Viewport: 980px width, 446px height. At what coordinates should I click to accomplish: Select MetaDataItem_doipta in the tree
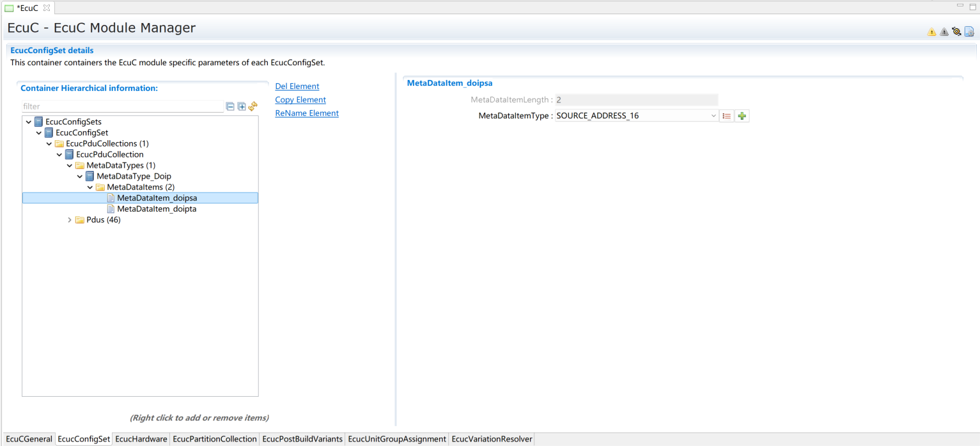(x=156, y=209)
